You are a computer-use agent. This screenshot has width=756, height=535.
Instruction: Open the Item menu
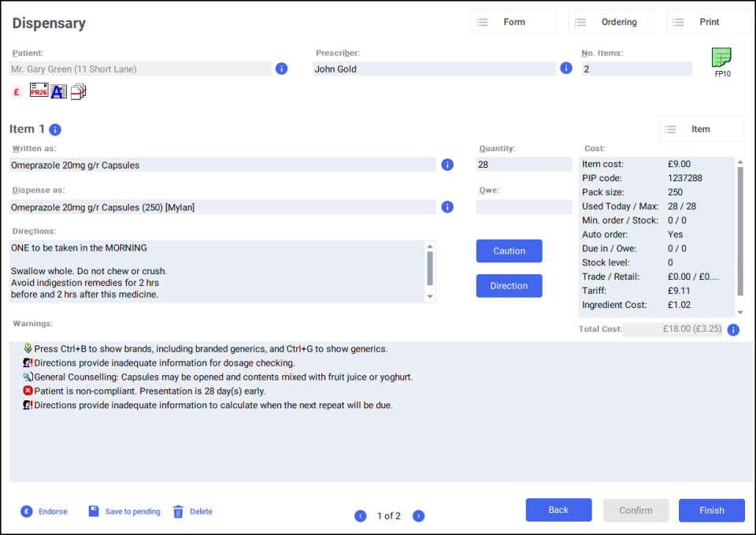(700, 129)
